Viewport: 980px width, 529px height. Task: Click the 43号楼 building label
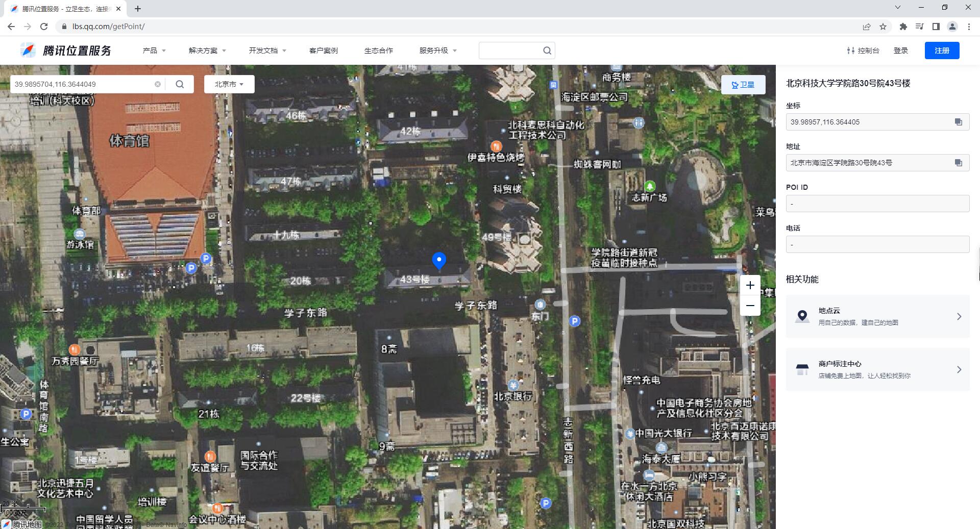pyautogui.click(x=414, y=280)
